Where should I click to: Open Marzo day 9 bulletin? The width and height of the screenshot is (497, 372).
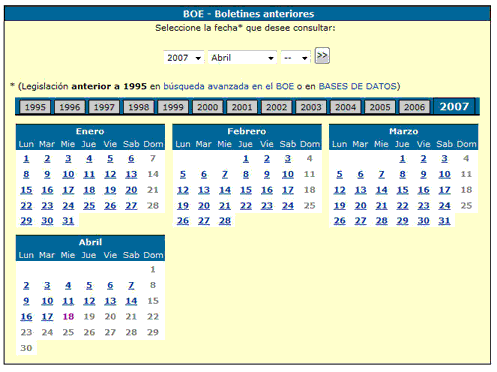tap(424, 174)
